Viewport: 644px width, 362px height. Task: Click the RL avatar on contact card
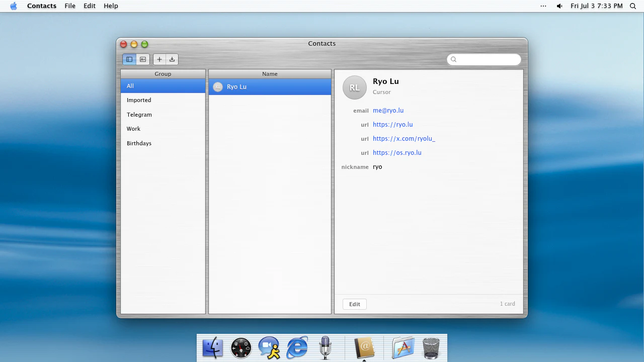355,87
